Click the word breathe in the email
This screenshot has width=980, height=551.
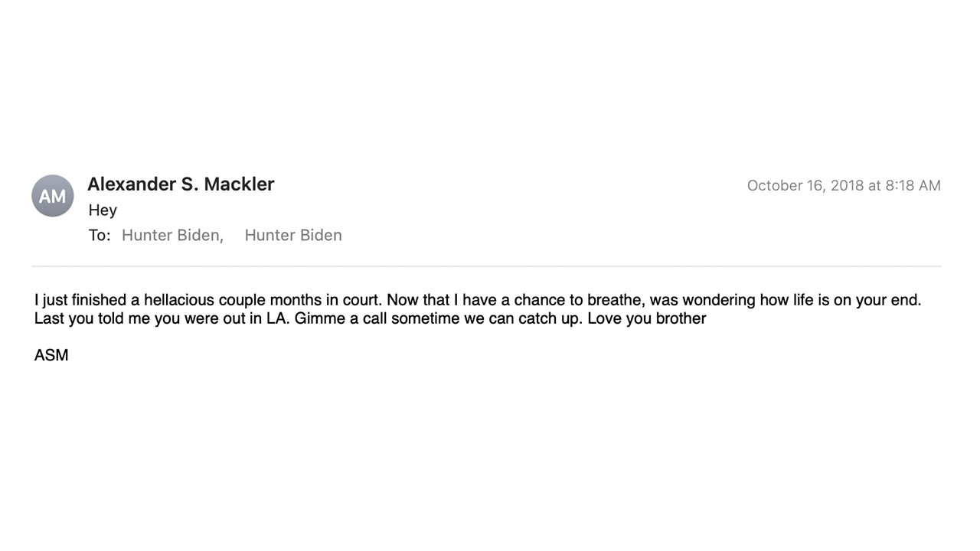614,300
